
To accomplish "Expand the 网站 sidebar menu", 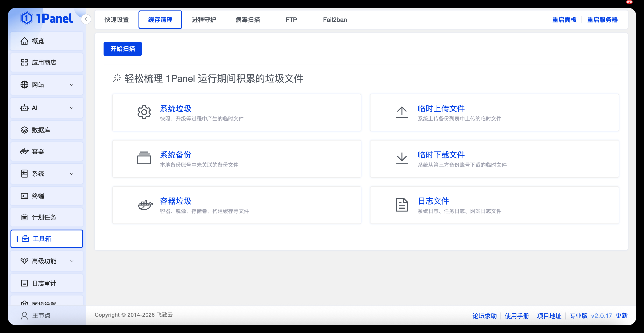I will 72,85.
